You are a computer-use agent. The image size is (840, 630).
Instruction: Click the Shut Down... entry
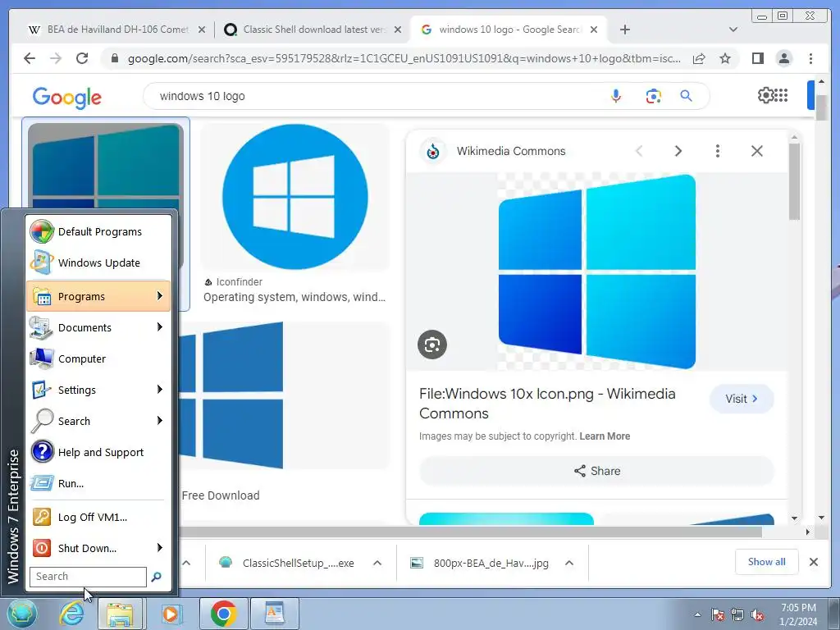[98, 548]
